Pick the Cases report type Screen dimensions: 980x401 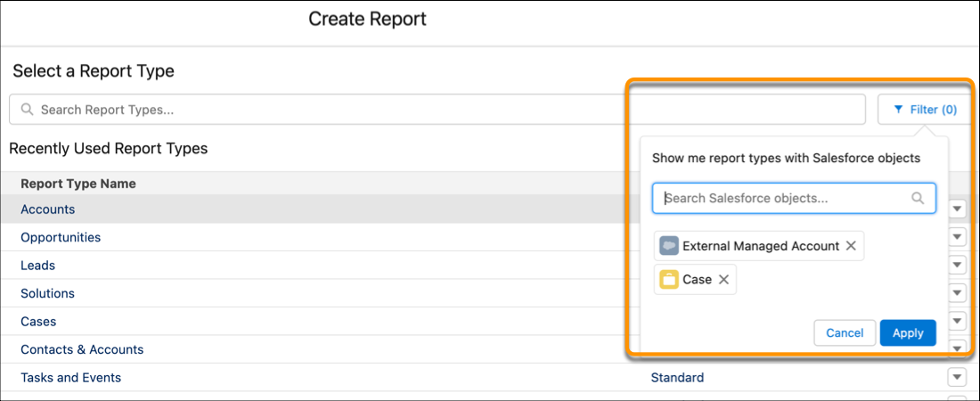(38, 322)
